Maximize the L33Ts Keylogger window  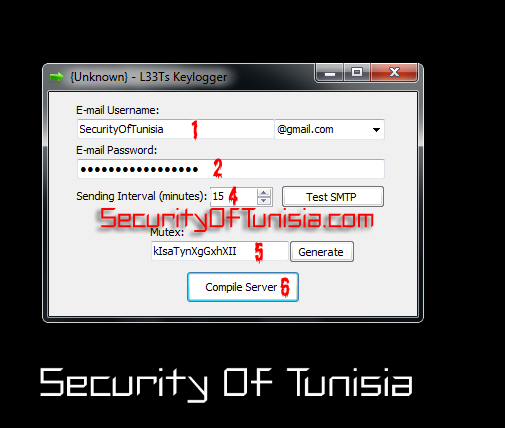click(x=357, y=72)
